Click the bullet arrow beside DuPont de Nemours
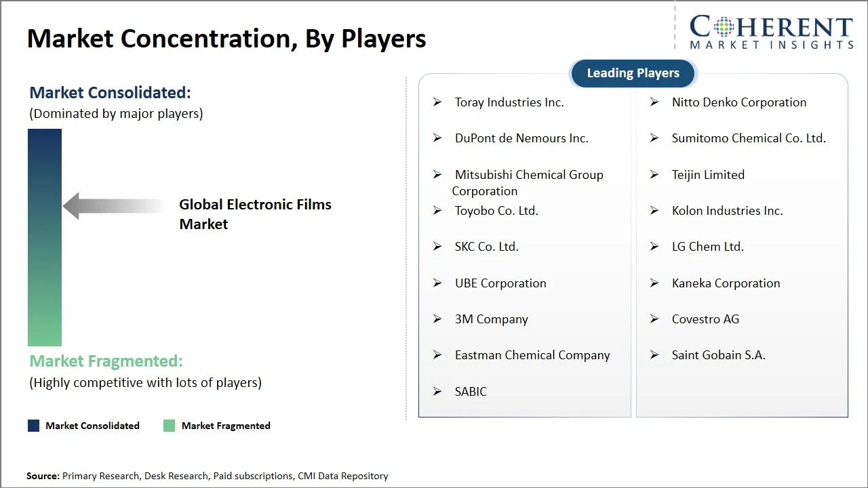868x488 pixels. (437, 138)
